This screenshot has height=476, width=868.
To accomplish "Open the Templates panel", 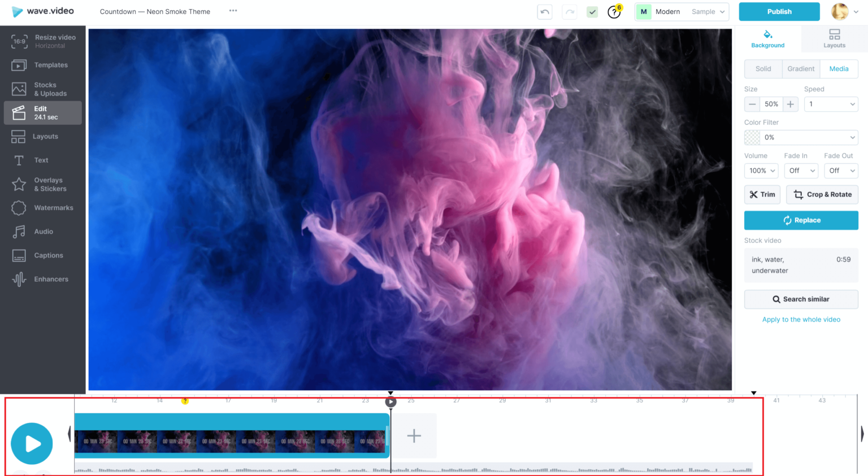I will (42, 65).
